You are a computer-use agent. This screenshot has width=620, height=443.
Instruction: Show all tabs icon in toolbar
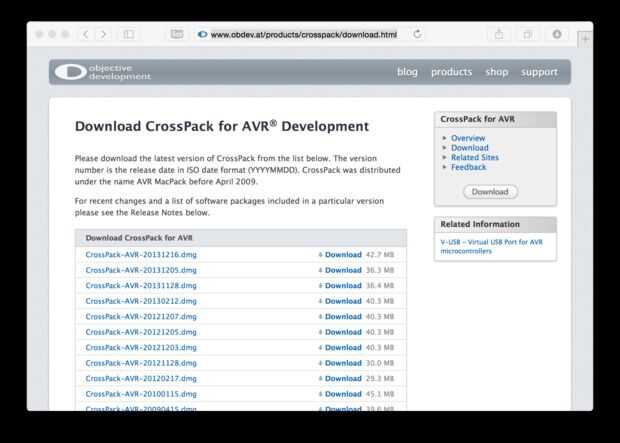pos(528,35)
